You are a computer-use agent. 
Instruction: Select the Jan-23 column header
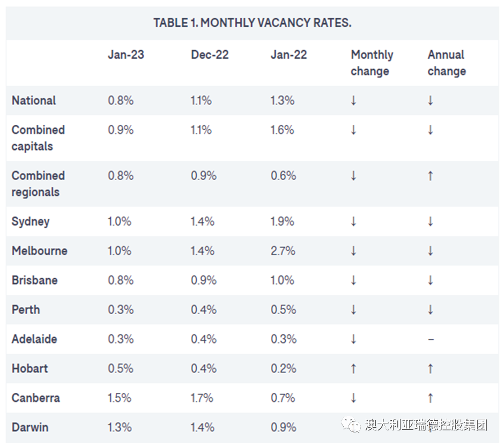pos(126,55)
